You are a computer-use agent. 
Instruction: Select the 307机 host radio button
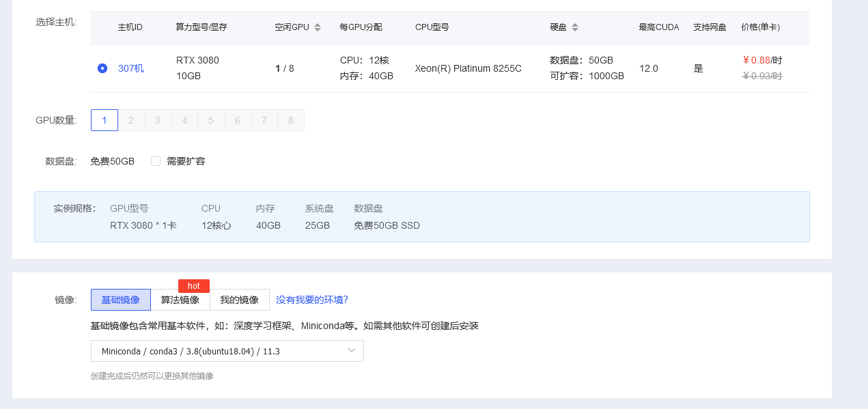tap(102, 68)
